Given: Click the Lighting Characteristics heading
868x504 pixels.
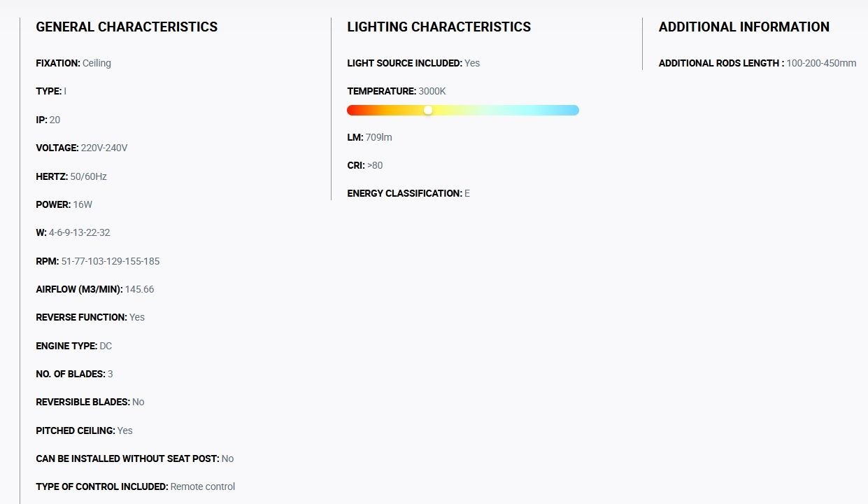Looking at the screenshot, I should pos(439,27).
